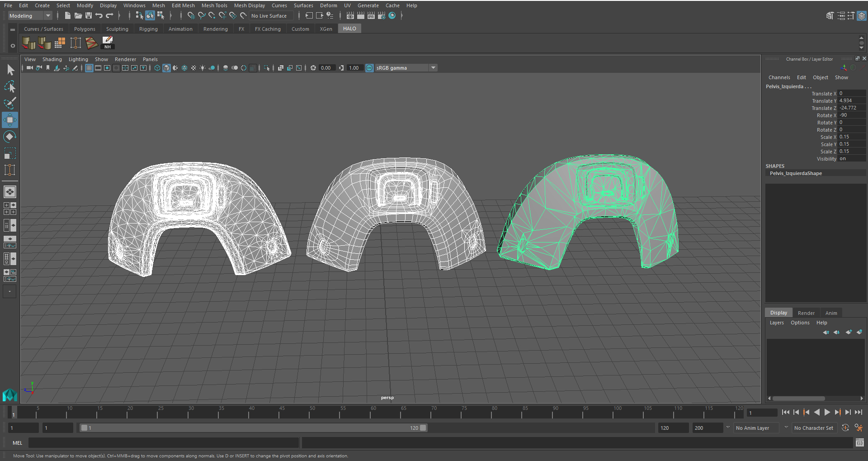The image size is (868, 461).
Task: Open the Modeling menu set dropdown
Action: (x=30, y=16)
